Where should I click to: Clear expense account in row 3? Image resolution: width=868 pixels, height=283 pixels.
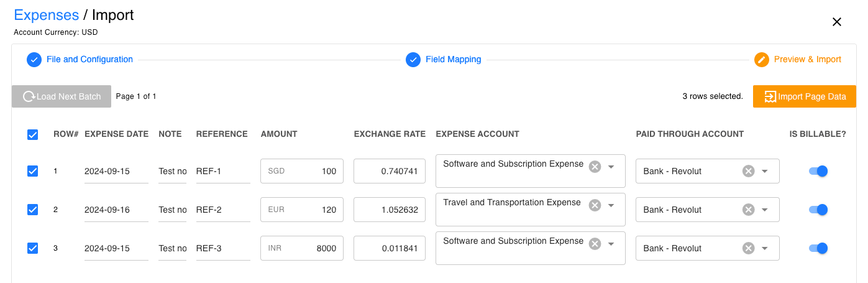[x=595, y=244]
